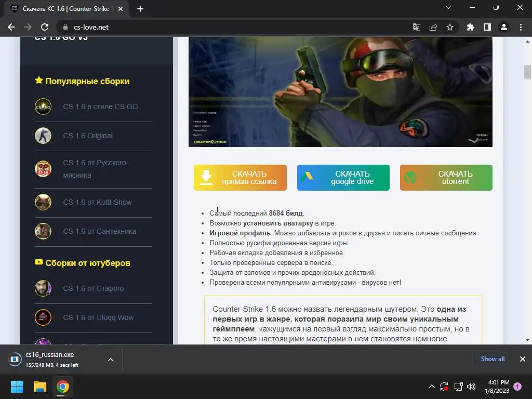Click Show all downloads
This screenshot has height=399, width=532.
click(493, 359)
